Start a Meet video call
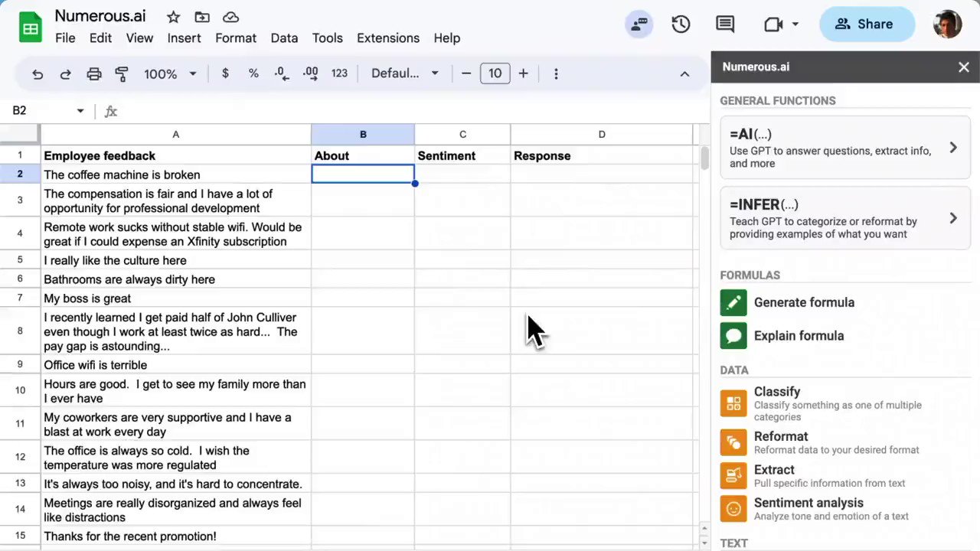Image resolution: width=980 pixels, height=551 pixels. point(773,24)
